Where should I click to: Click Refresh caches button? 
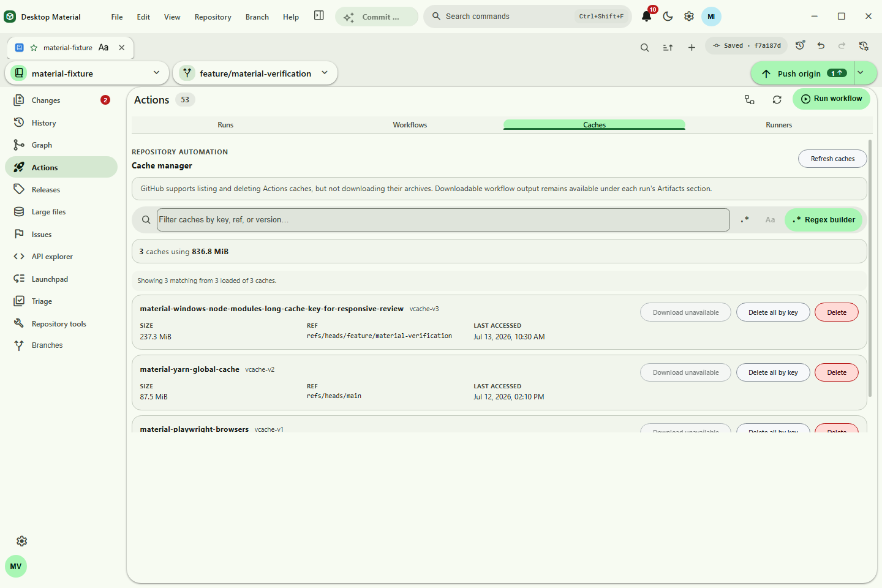[x=832, y=159]
